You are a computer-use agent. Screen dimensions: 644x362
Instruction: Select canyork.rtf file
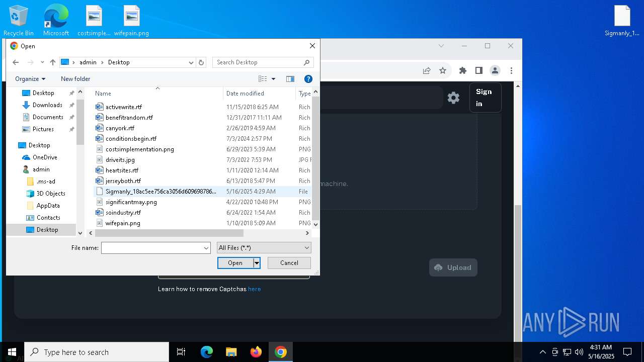120,128
